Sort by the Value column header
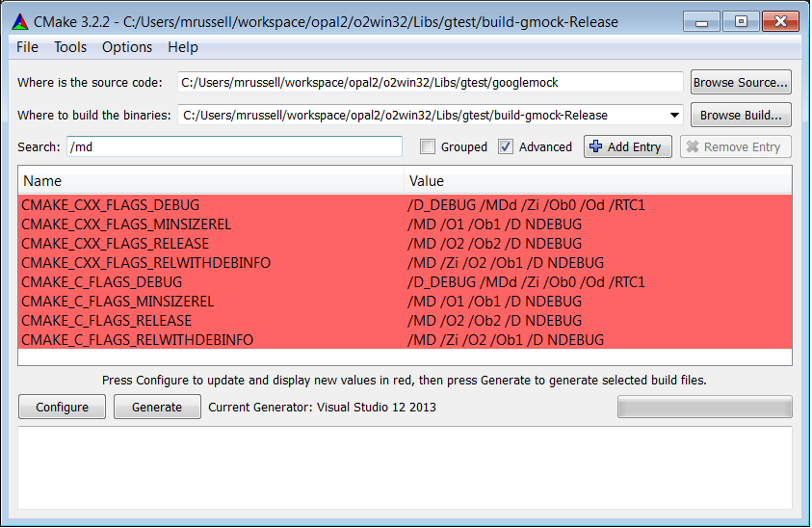Screen dimensions: 812x528 [x=598, y=181]
